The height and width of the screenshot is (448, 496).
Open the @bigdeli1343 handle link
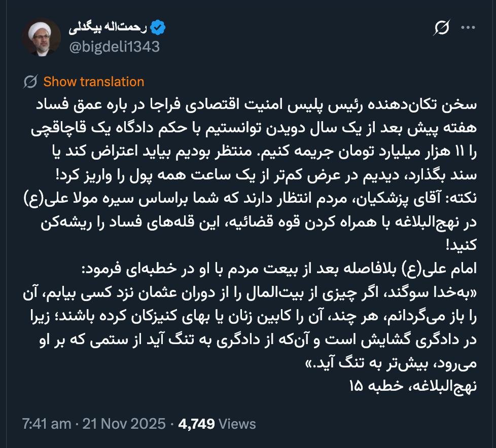pos(114,47)
